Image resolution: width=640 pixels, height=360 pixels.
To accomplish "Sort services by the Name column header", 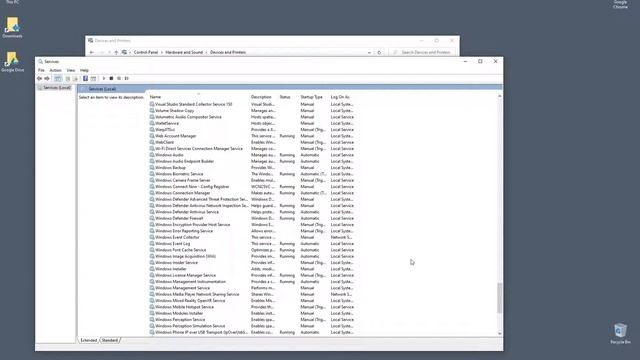I will click(155, 97).
